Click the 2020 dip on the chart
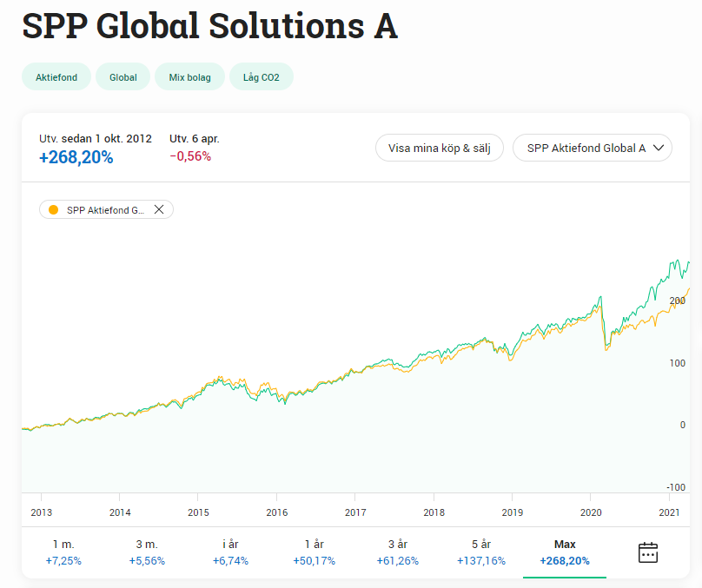702x588 pixels. (x=606, y=347)
